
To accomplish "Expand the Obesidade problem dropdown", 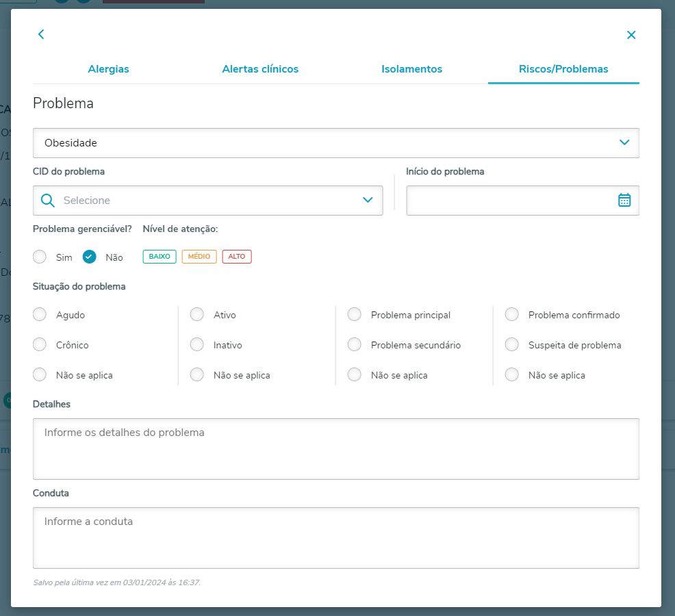I will tap(624, 142).
